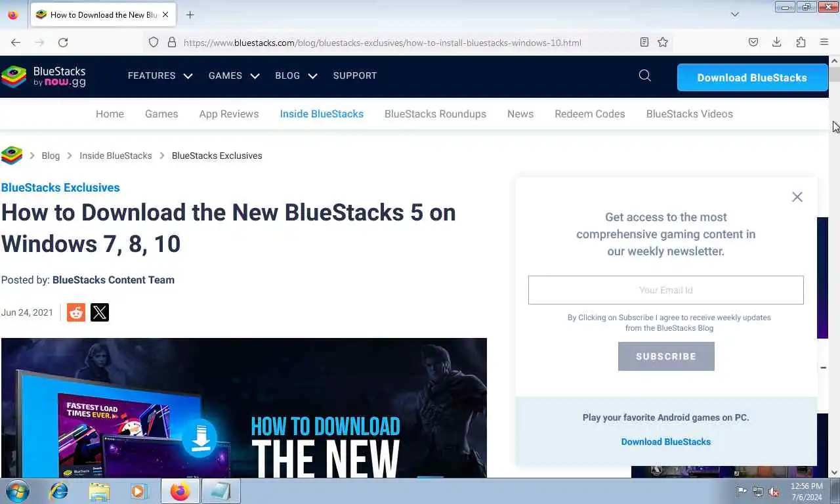This screenshot has height=504, width=840.
Task: Click the notepad-like taskbar app icon
Action: [x=220, y=491]
